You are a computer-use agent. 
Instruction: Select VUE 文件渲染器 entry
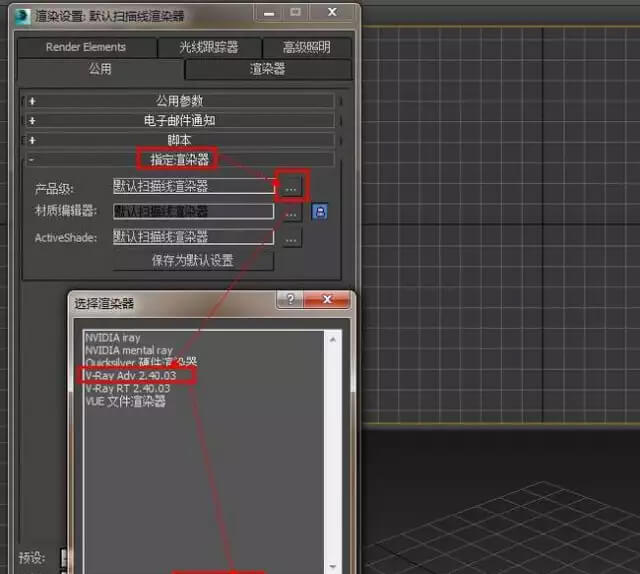click(x=126, y=401)
